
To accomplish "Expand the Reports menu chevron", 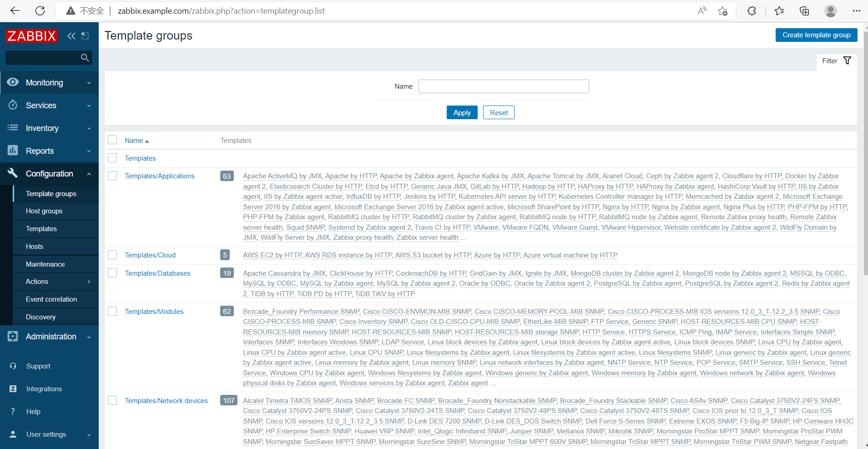I will tap(89, 151).
